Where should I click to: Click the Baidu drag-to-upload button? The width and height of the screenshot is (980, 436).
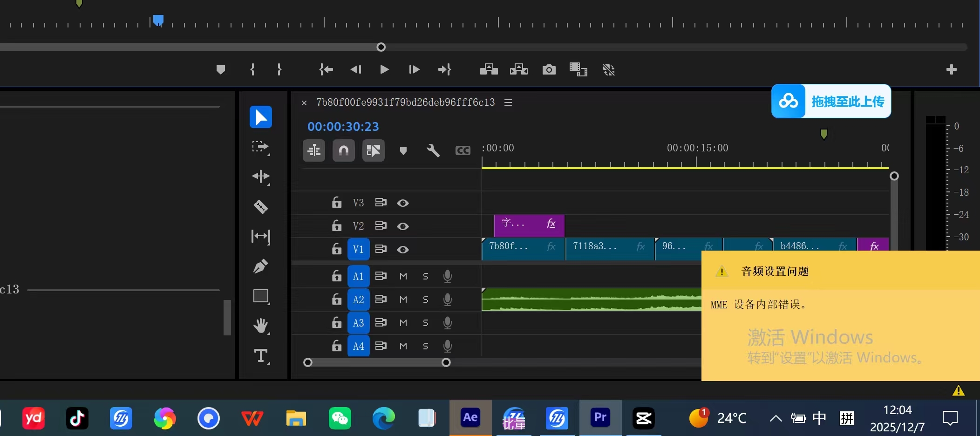click(x=831, y=101)
